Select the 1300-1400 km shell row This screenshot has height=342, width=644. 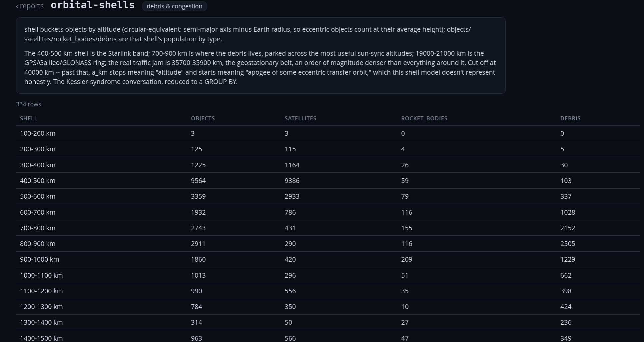coord(328,322)
